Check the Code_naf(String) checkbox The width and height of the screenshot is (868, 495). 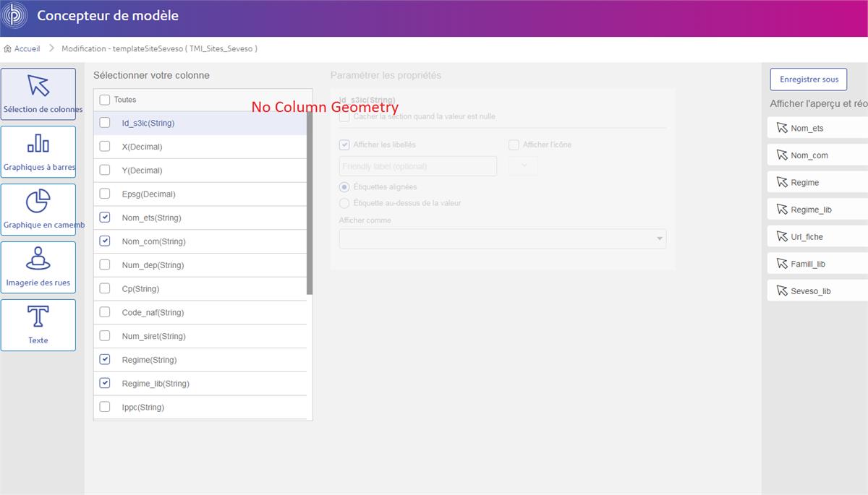pos(105,312)
